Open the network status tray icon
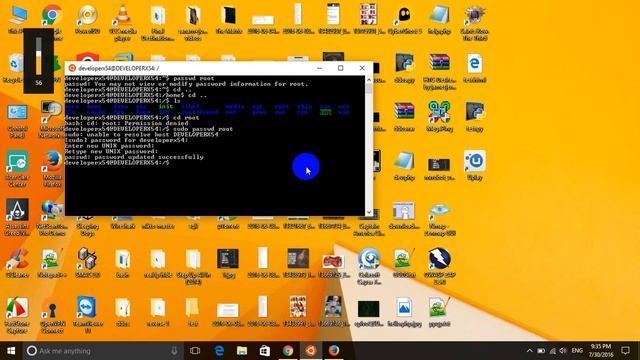640x360 pixels. click(552, 351)
